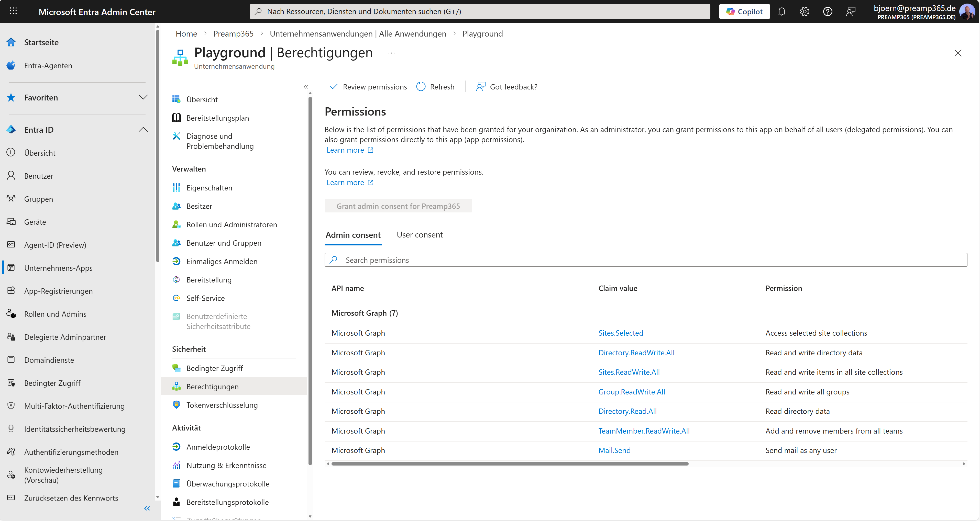Open the feedback smiley icon
Viewport: 980px width, 521px height.
(851, 12)
